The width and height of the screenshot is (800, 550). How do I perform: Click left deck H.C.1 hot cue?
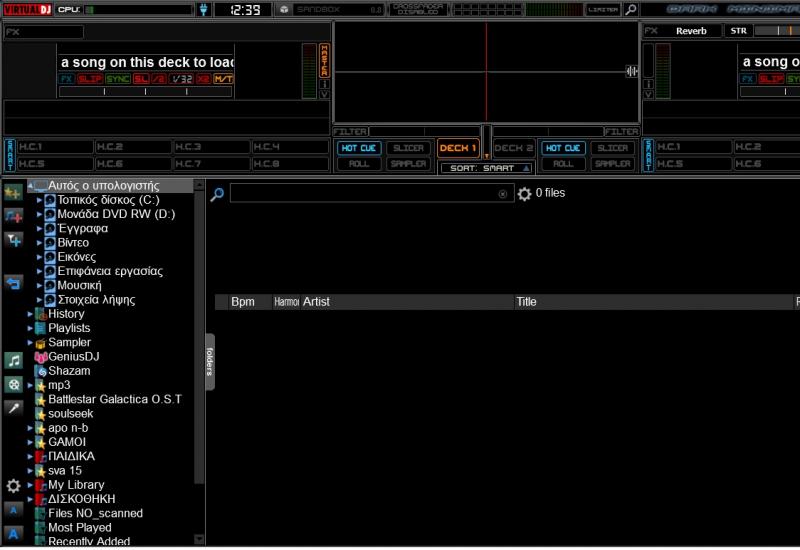coord(55,147)
